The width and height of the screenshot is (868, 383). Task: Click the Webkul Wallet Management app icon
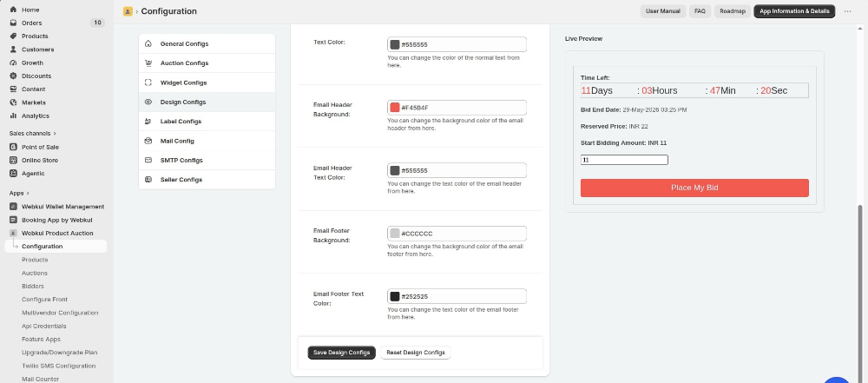pos(13,206)
